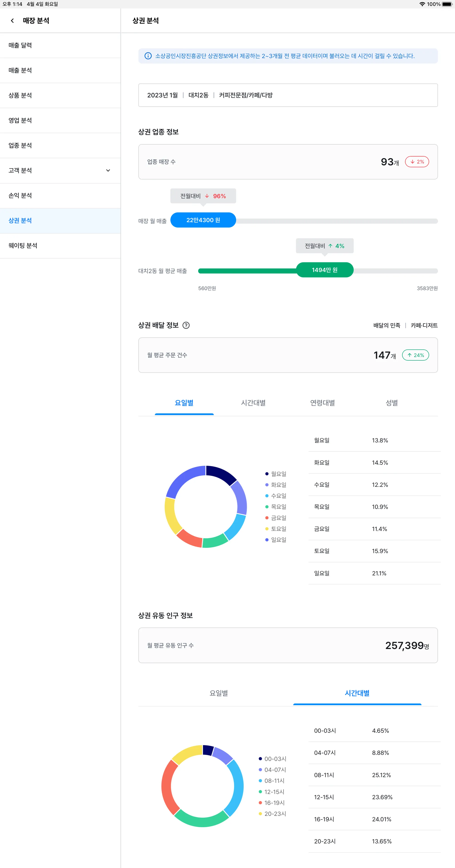Expand the 고객 분석 menu chevron

[108, 170]
